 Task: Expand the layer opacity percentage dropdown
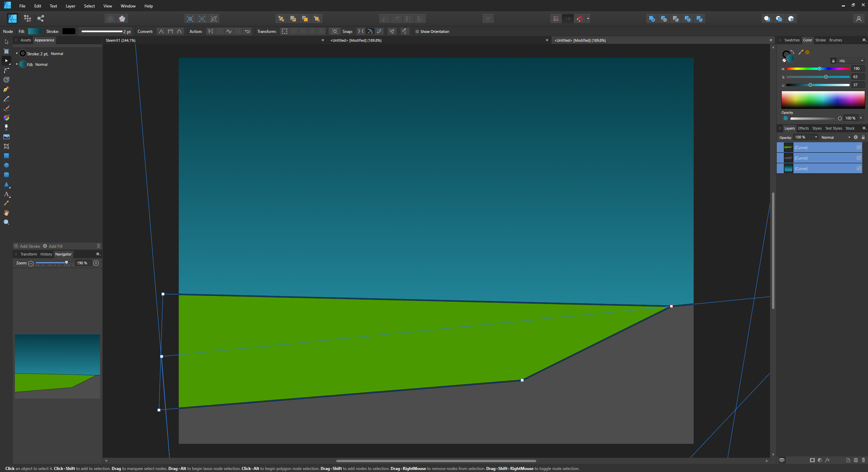816,137
